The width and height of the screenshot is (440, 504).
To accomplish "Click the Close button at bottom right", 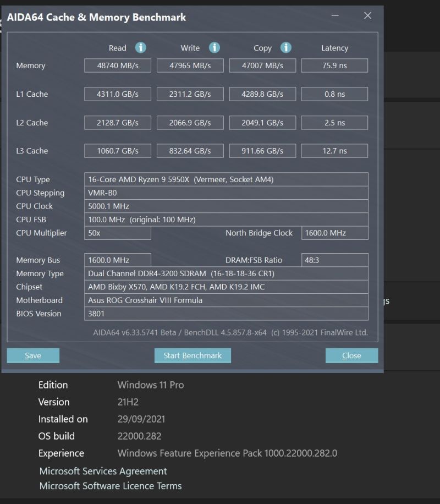I will (x=351, y=355).
